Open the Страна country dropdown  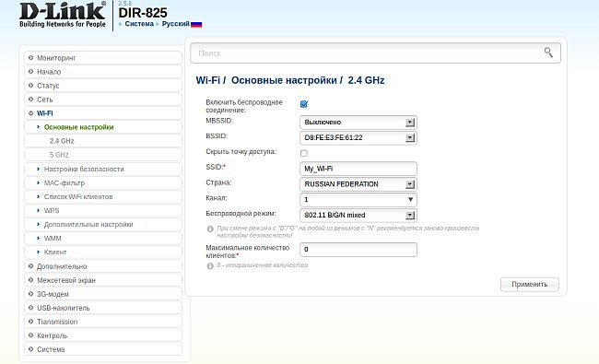pos(358,184)
